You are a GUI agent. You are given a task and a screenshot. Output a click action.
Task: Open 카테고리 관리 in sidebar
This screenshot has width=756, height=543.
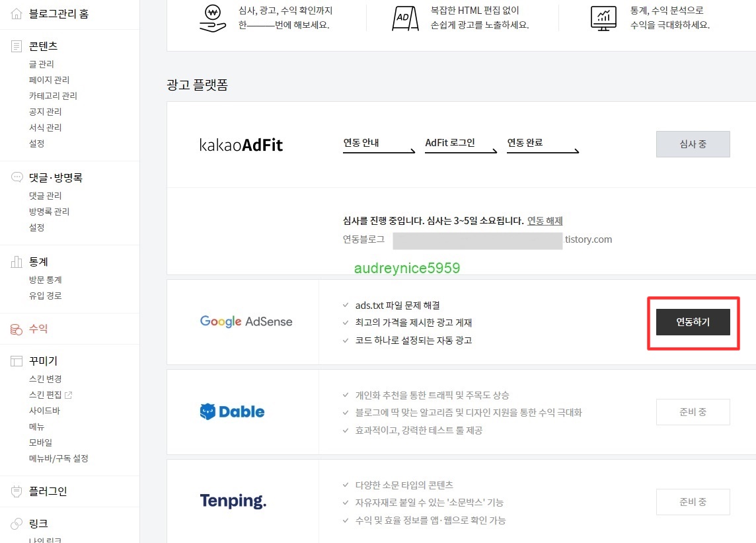click(53, 95)
